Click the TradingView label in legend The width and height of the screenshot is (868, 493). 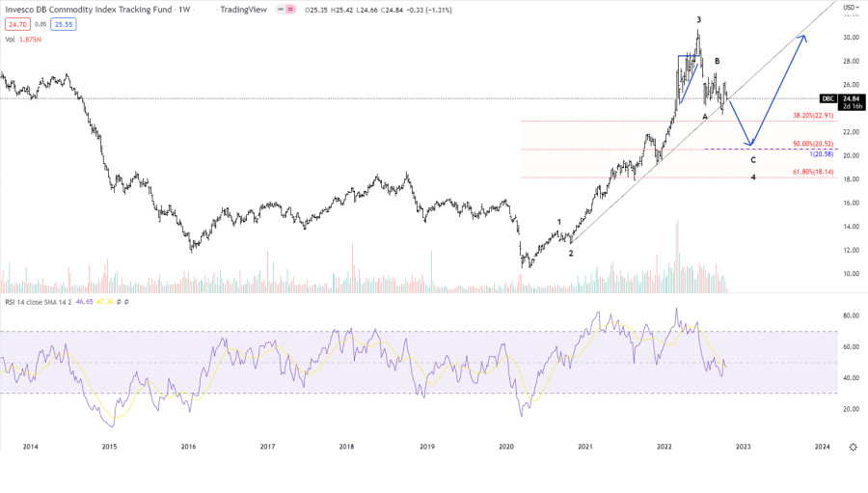pos(243,10)
